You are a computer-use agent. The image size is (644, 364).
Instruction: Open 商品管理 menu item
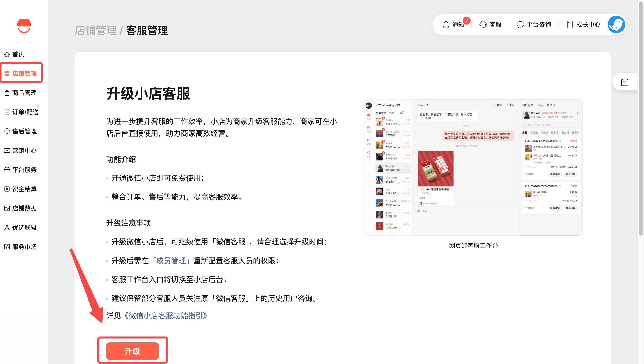(25, 93)
